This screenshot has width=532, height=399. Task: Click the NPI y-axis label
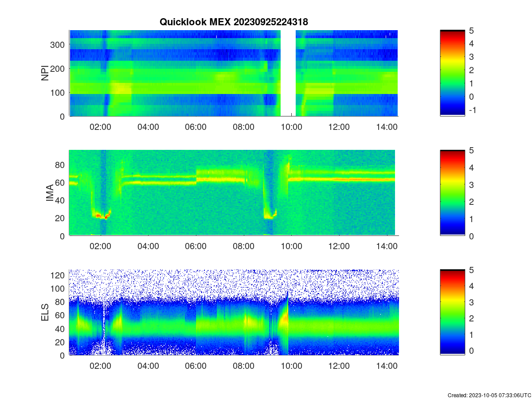[x=45, y=73]
